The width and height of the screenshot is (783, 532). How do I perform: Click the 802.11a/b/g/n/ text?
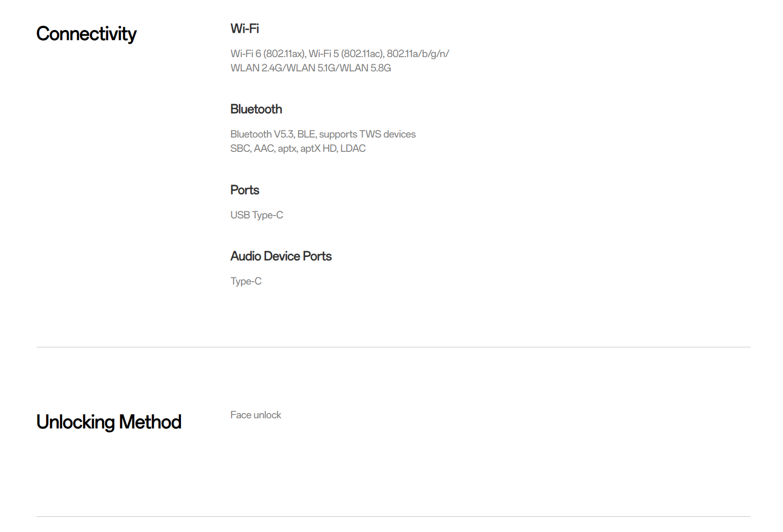[x=417, y=54]
